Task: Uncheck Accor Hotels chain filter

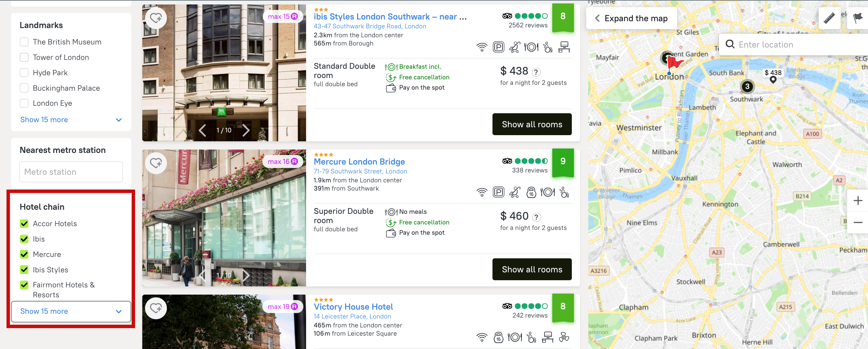Action: tap(24, 224)
